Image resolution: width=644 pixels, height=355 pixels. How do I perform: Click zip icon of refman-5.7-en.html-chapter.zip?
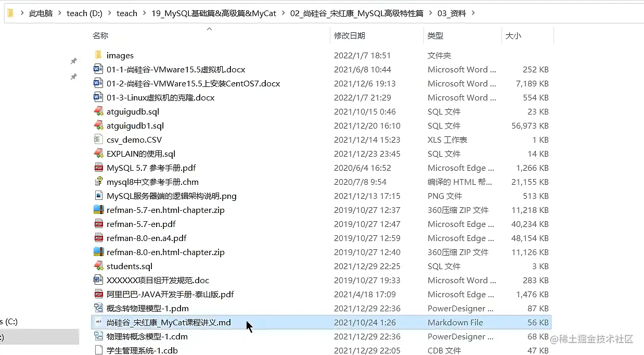pos(99,210)
